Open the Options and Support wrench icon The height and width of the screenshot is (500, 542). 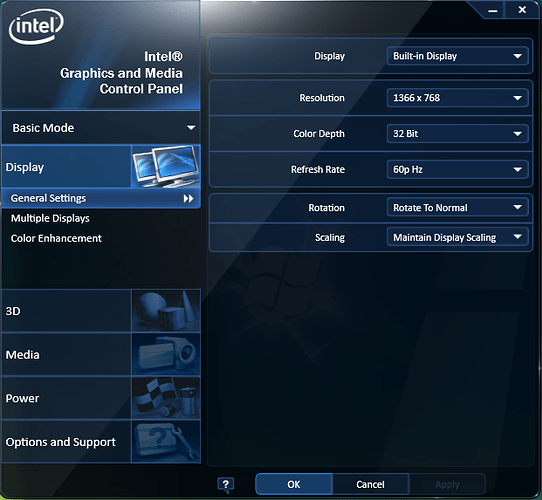tap(166, 442)
